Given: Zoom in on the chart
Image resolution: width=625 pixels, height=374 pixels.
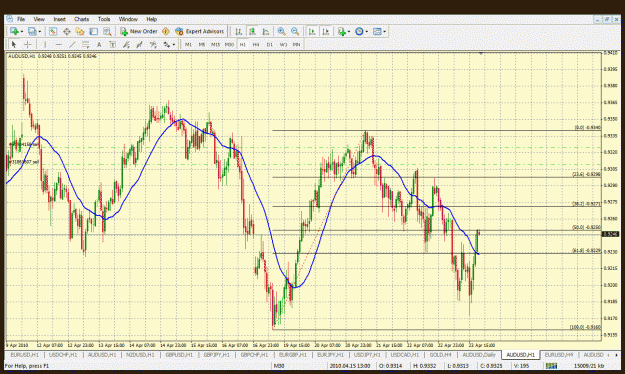Looking at the screenshot, I should click(281, 31).
